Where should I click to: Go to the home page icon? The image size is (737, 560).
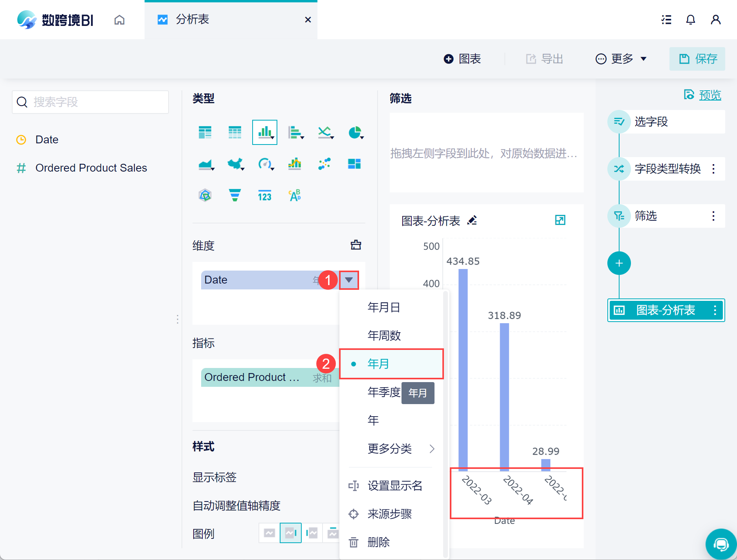point(119,20)
